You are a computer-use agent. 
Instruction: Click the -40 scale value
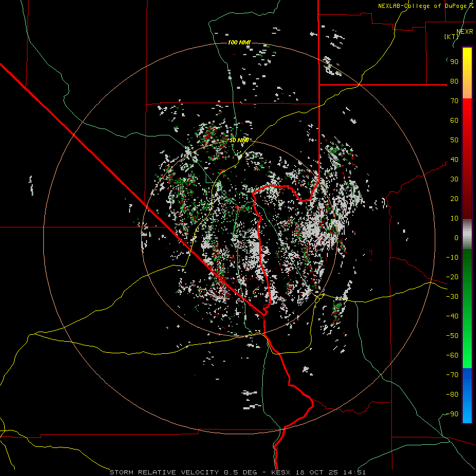pyautogui.click(x=452, y=316)
